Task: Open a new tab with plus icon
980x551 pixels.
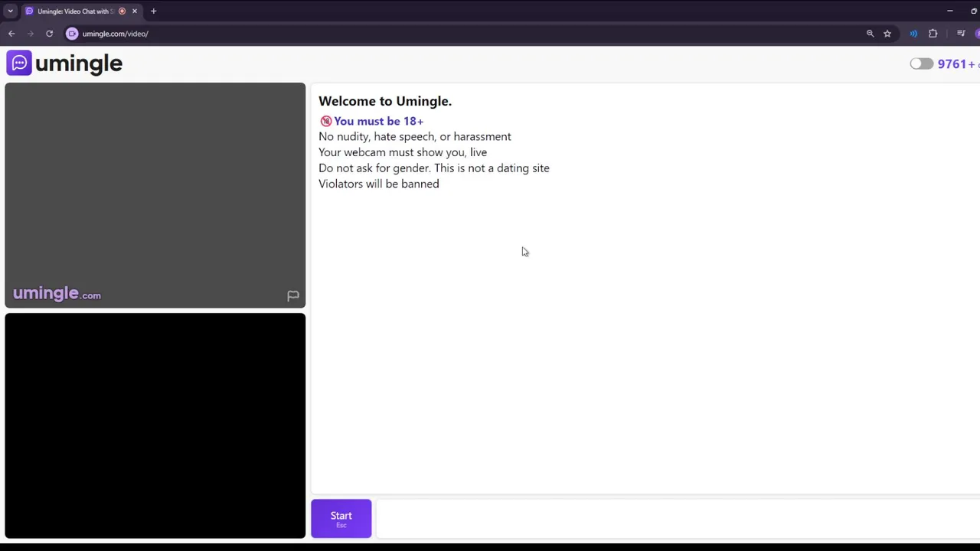Action: tap(153, 11)
